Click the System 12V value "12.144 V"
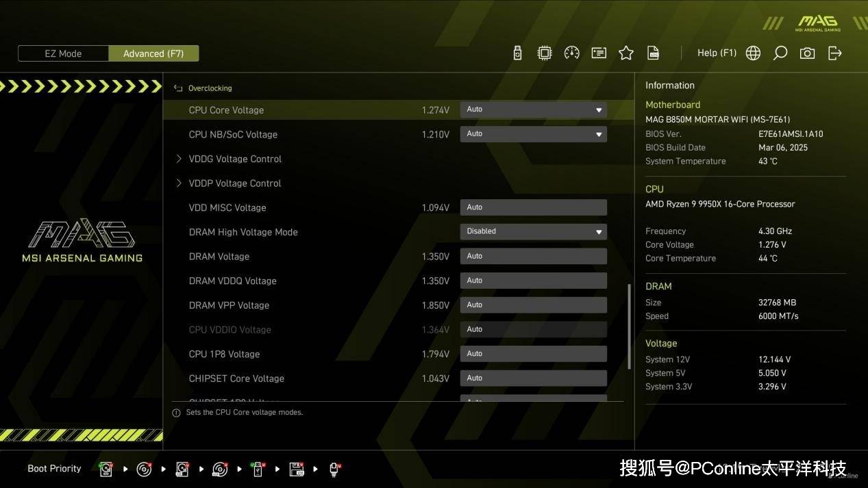868x488 pixels. click(774, 359)
